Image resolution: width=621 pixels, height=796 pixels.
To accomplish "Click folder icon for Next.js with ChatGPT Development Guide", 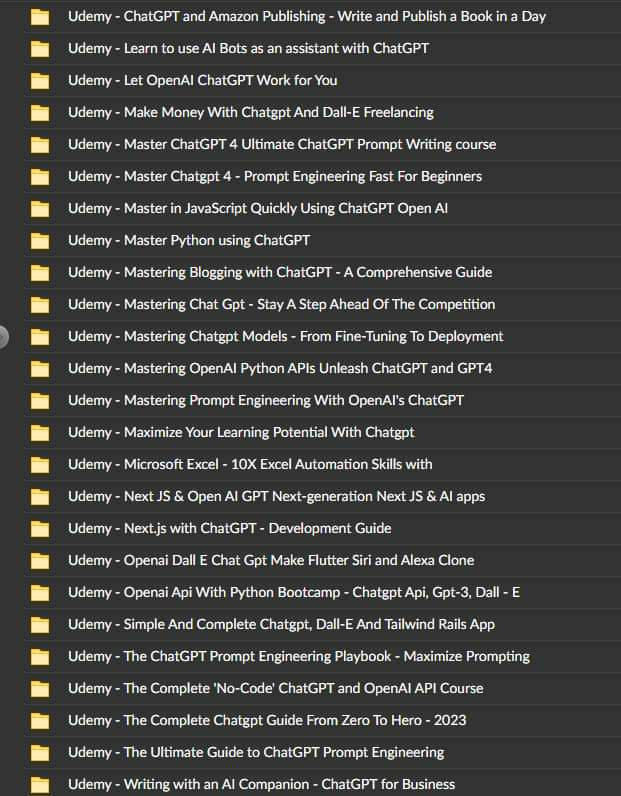I will coord(40,529).
